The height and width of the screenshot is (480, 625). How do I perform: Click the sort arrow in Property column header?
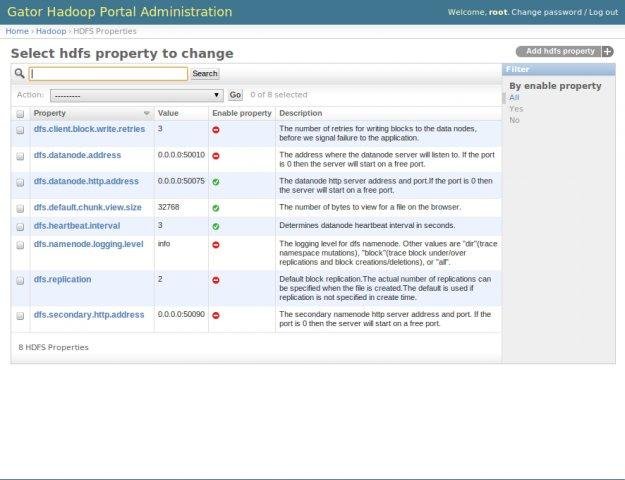[147, 114]
